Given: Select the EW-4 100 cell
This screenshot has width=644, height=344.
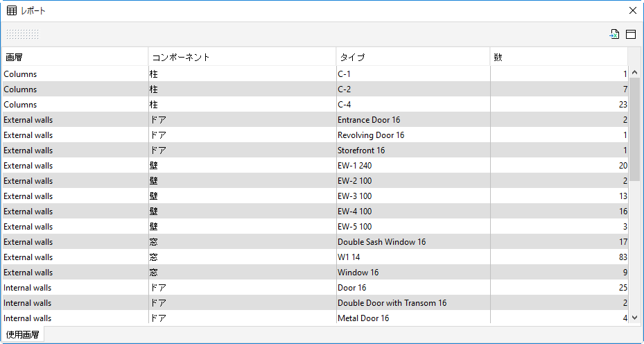Looking at the screenshot, I should pos(413,211).
